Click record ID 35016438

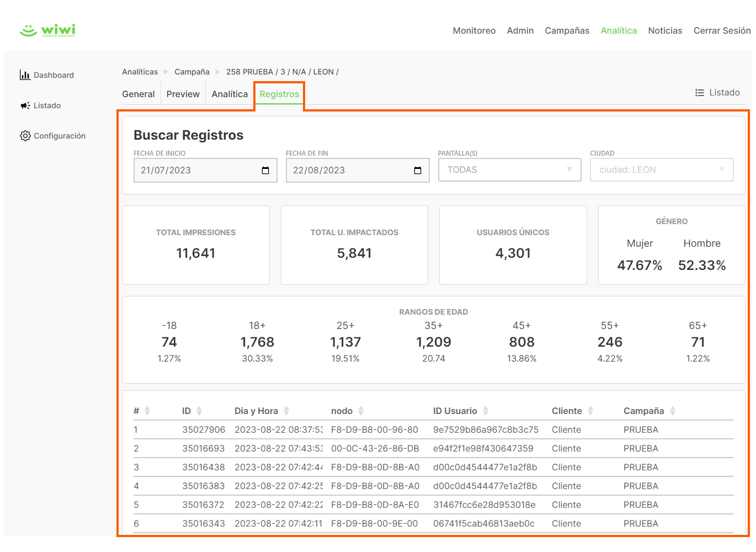click(204, 467)
